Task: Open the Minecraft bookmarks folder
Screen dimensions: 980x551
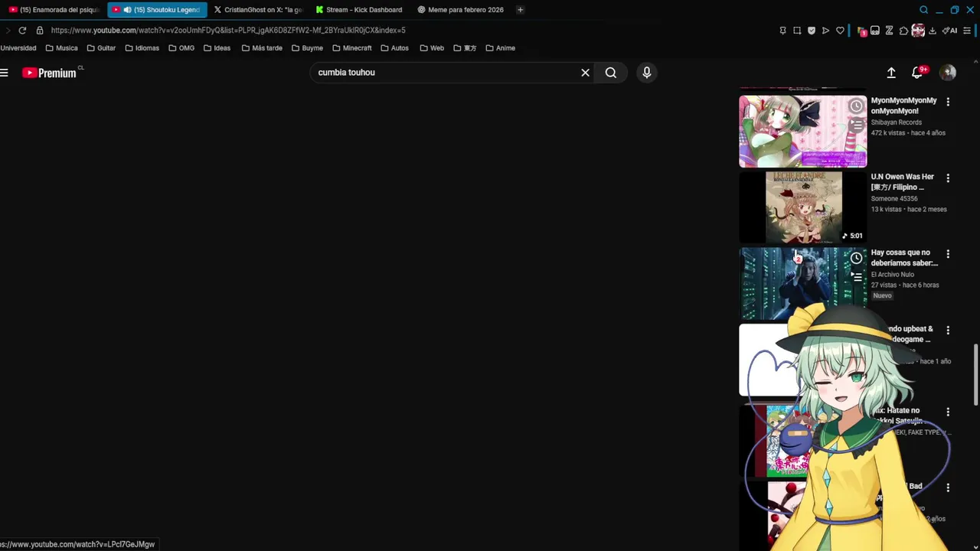Action: point(351,48)
